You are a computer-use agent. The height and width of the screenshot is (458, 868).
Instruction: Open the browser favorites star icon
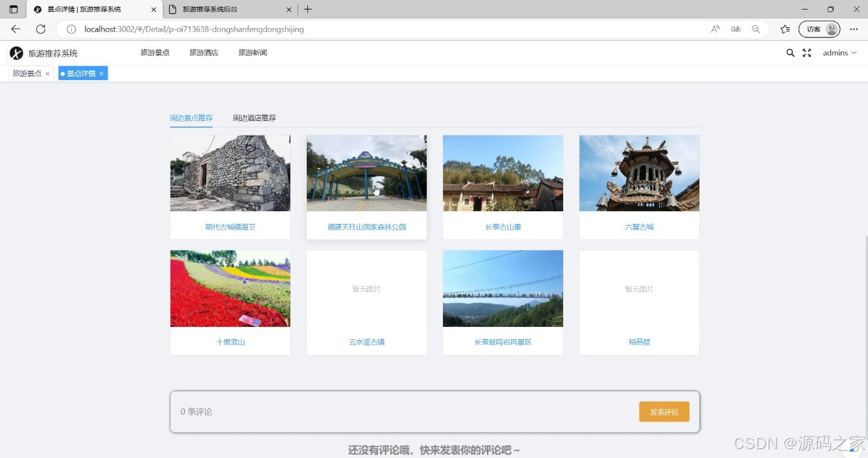(785, 29)
